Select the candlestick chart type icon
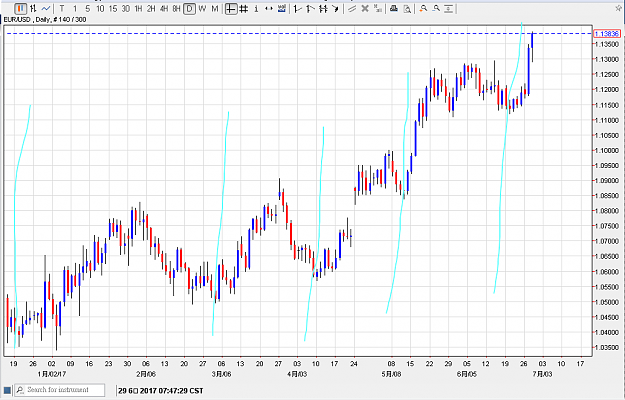The height and width of the screenshot is (400, 625). pyautogui.click(x=21, y=8)
